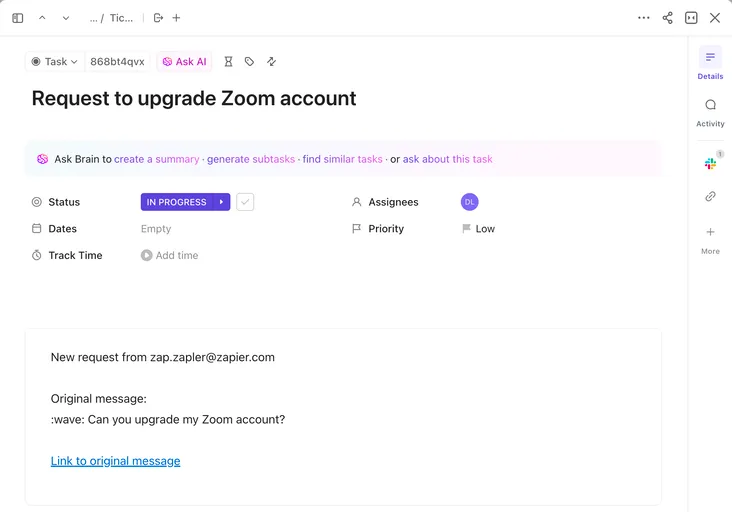Click the Slack integration icon
Screen dimensions: 732x512
(711, 163)
